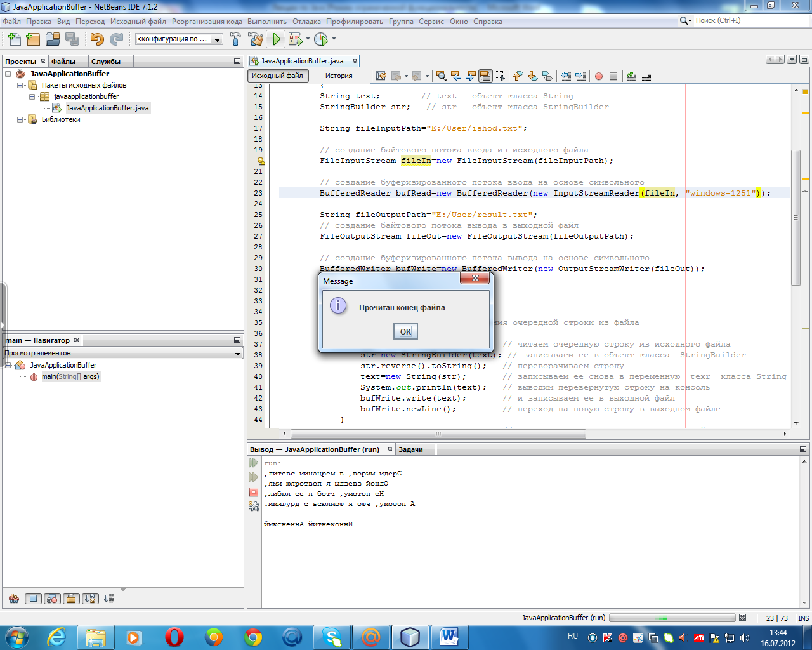
Task: Click the Uncomment lines icon
Action: pyautogui.click(x=646, y=76)
